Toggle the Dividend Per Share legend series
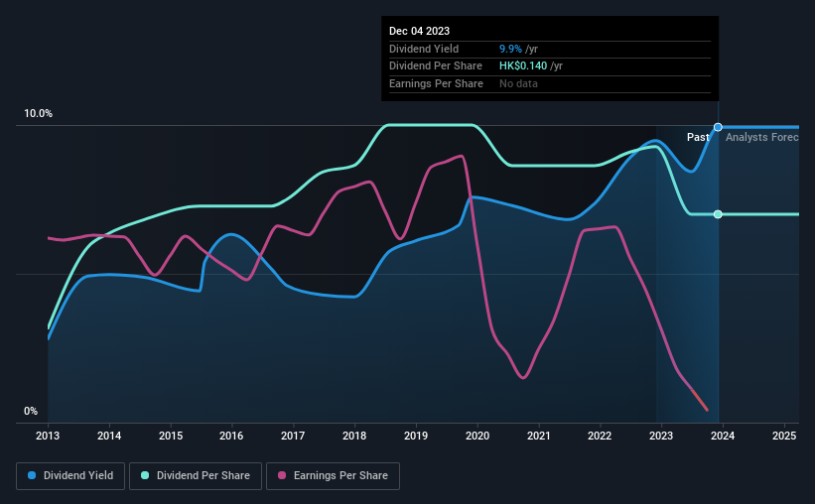The height and width of the screenshot is (504, 815). pos(196,476)
